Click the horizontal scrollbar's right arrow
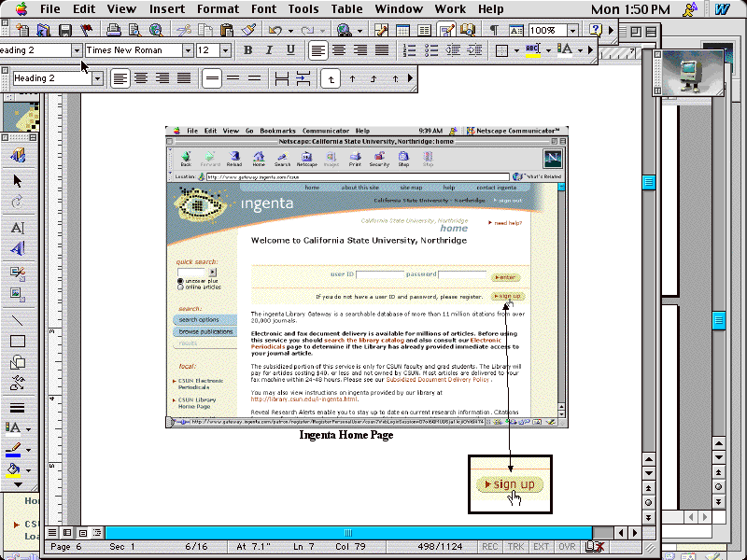This screenshot has height=560, width=747. click(x=635, y=533)
